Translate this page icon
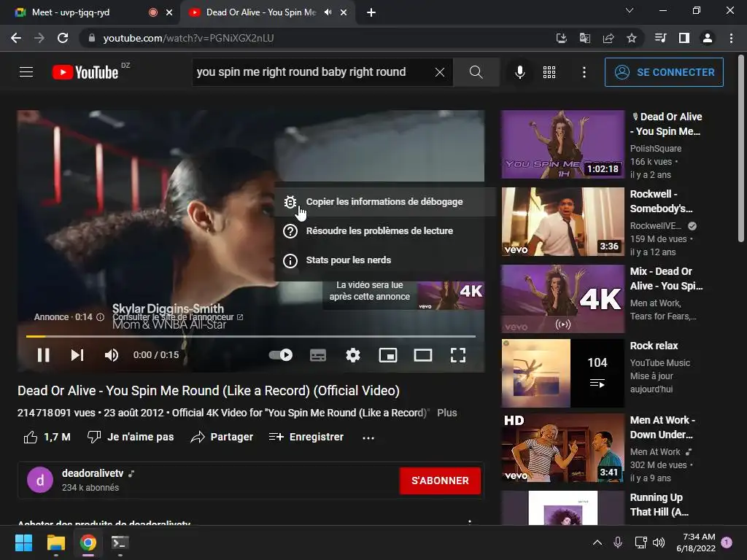The image size is (747, 560). pyautogui.click(x=585, y=38)
